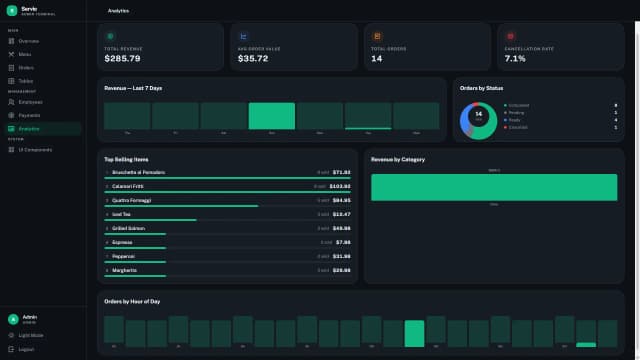Click the Admin avatar circle
The image size is (640, 360).
(x=13, y=319)
